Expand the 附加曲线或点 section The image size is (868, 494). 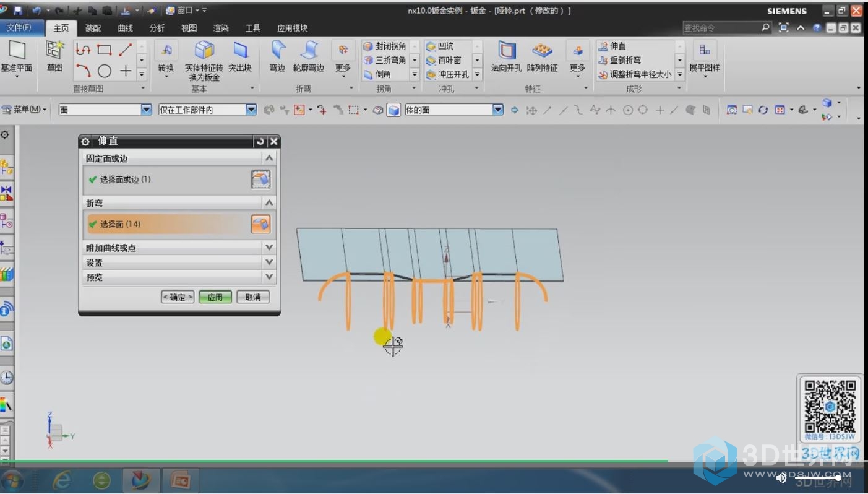(179, 248)
